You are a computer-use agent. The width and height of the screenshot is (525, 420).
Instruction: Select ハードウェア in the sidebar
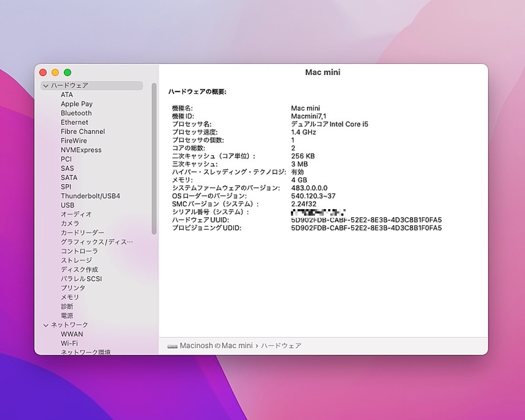click(92, 86)
